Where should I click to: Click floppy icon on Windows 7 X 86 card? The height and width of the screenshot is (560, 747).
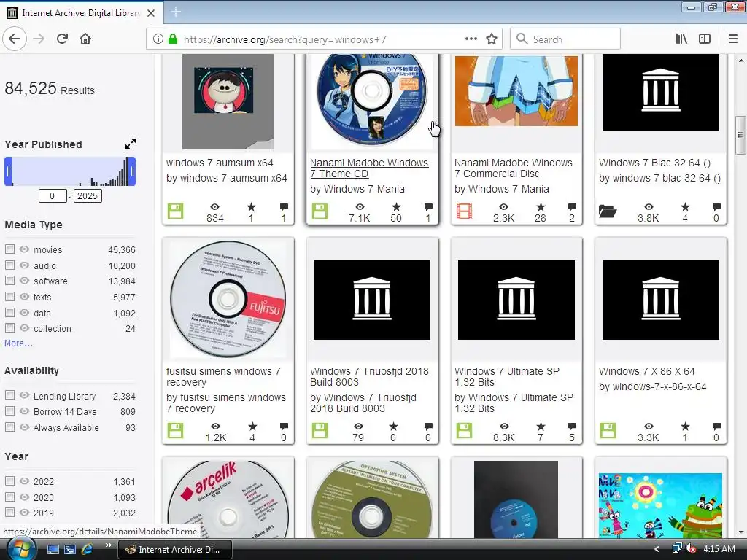(608, 430)
